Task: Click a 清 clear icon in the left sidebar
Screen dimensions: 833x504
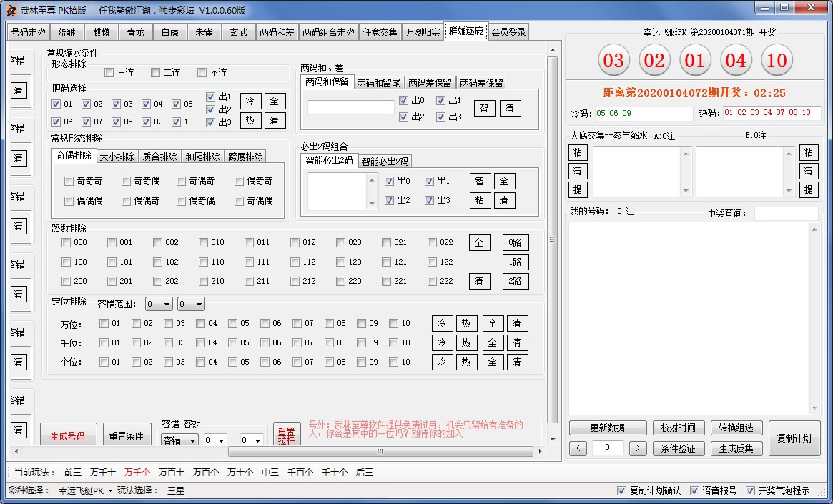Action: tap(21, 91)
